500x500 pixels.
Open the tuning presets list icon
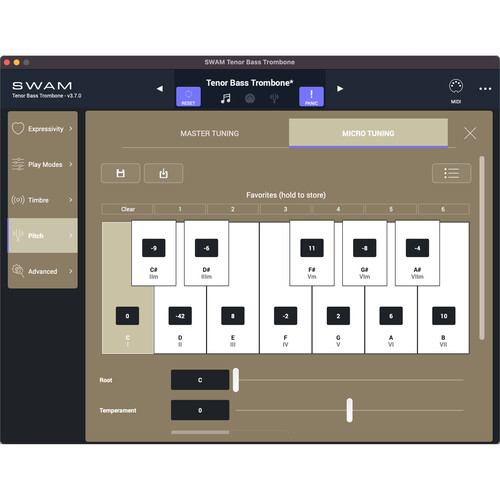coord(451,173)
